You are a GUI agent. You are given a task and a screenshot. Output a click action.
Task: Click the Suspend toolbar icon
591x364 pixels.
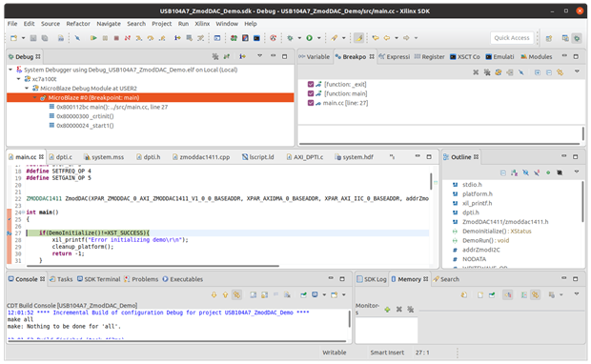point(105,38)
